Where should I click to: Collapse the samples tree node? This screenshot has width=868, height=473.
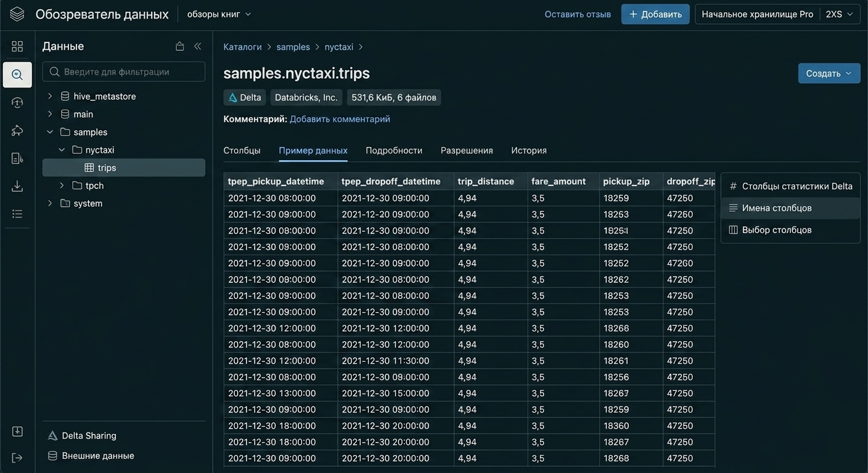click(50, 132)
